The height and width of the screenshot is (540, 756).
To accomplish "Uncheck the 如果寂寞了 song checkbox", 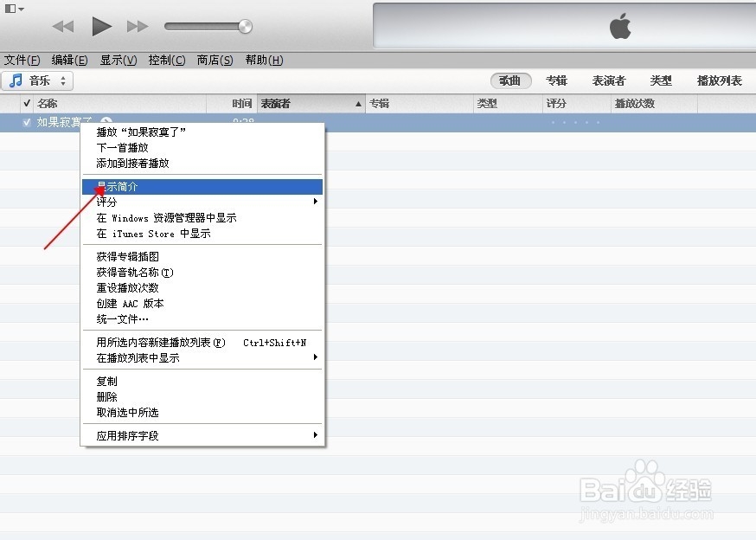I will [27, 123].
